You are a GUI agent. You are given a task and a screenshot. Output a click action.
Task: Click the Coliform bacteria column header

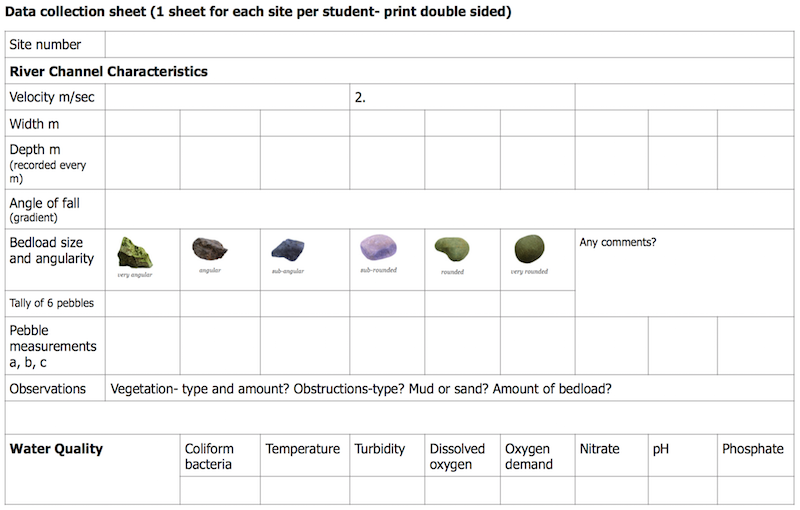pos(220,456)
